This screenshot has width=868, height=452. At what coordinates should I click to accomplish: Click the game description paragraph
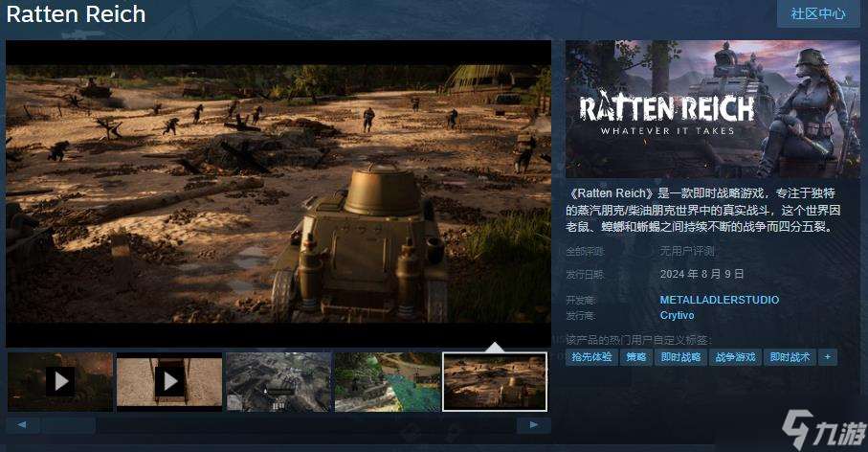[703, 210]
